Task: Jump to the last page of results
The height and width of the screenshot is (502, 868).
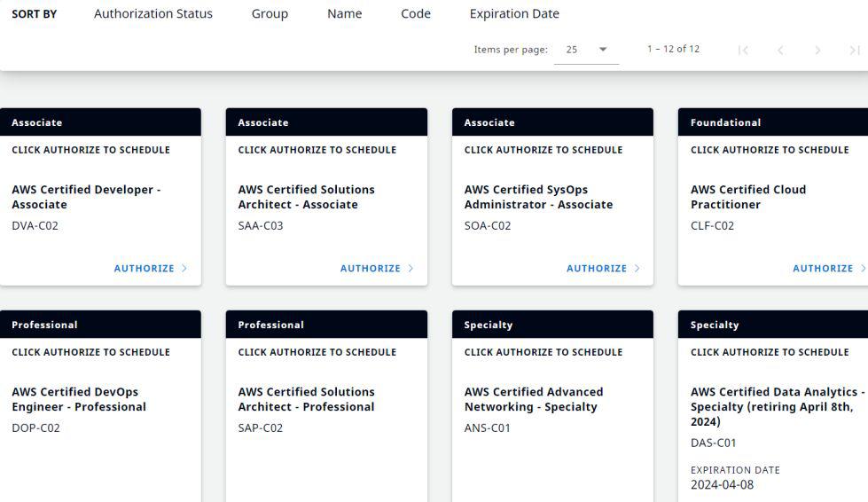Action: 854,50
